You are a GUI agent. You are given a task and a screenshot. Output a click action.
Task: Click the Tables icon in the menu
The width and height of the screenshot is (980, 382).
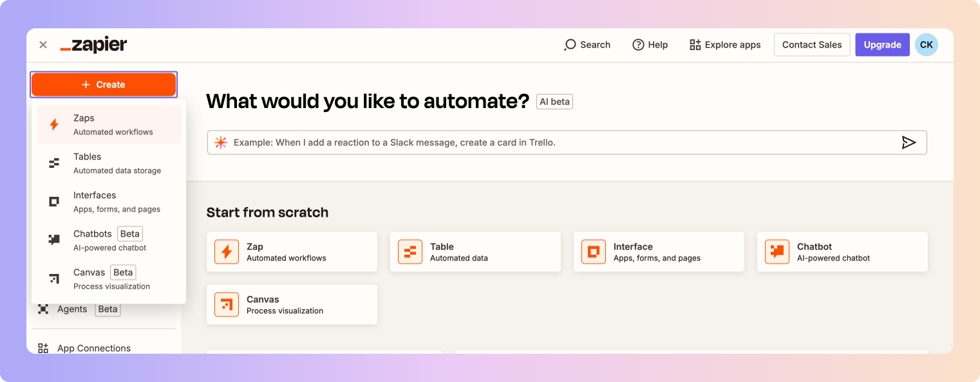[54, 163]
